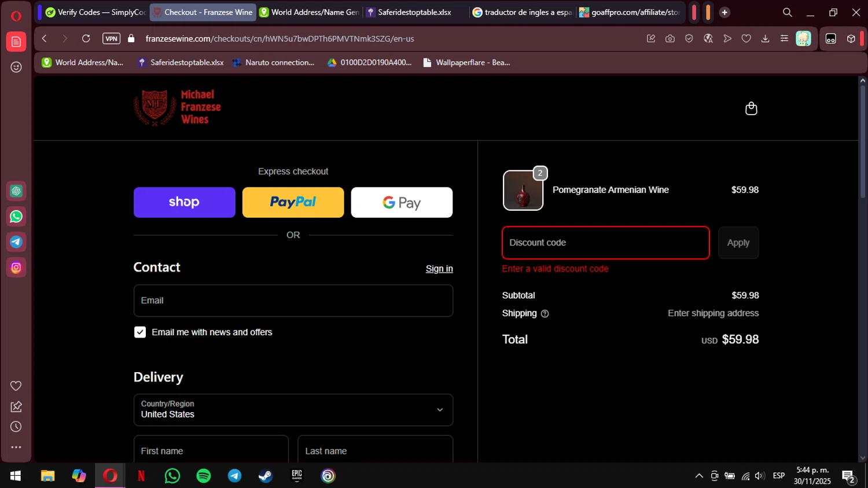
Task: Uncheck Email me with news and offers
Action: tap(140, 332)
